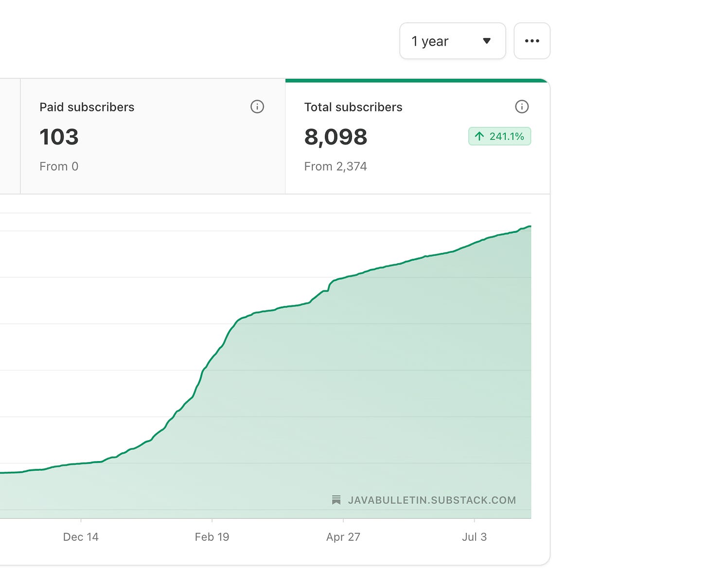Click the 8,098 total subscriber count
This screenshot has width=708, height=588.
tap(336, 137)
